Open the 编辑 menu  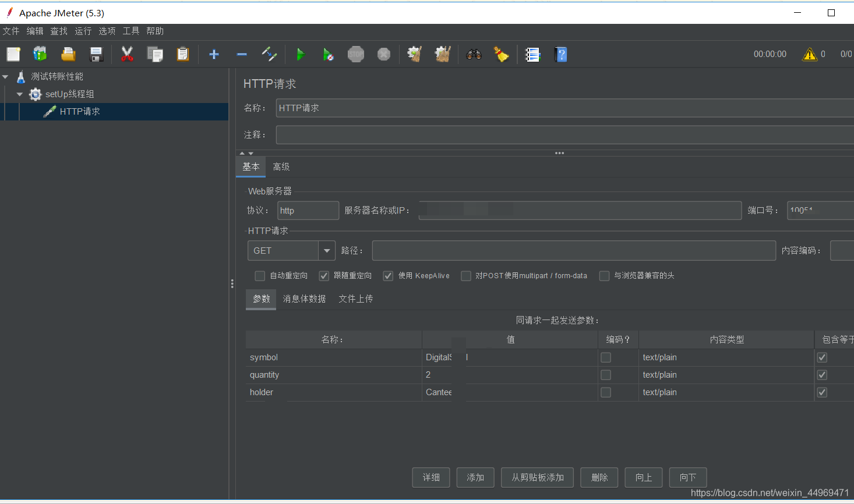(35, 31)
